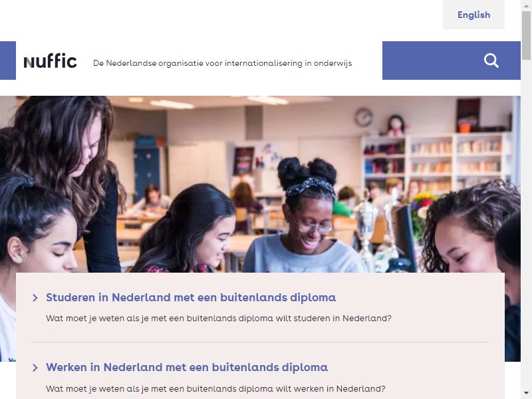Viewport: 532px width, 399px height.
Task: Click the text about wanting to work in Nederland
Action: coord(215,388)
